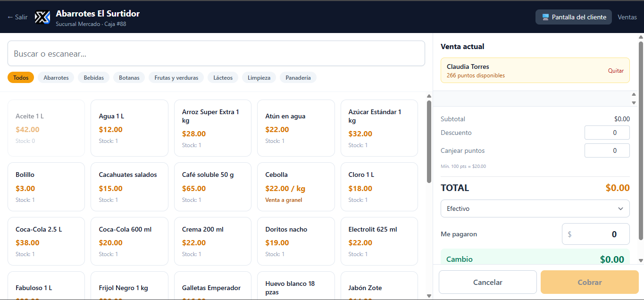Add Cebolla sold by weight
Viewport: 644px width, 300px height.
[x=296, y=187]
